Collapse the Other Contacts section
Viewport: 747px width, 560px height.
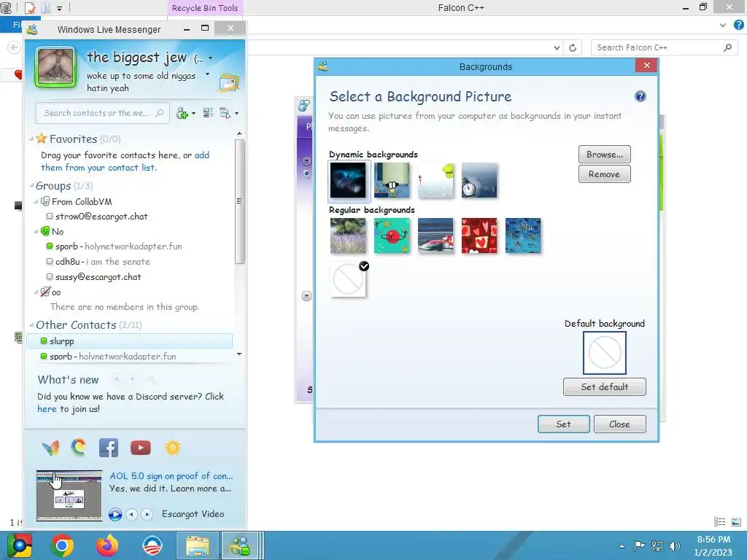click(31, 325)
